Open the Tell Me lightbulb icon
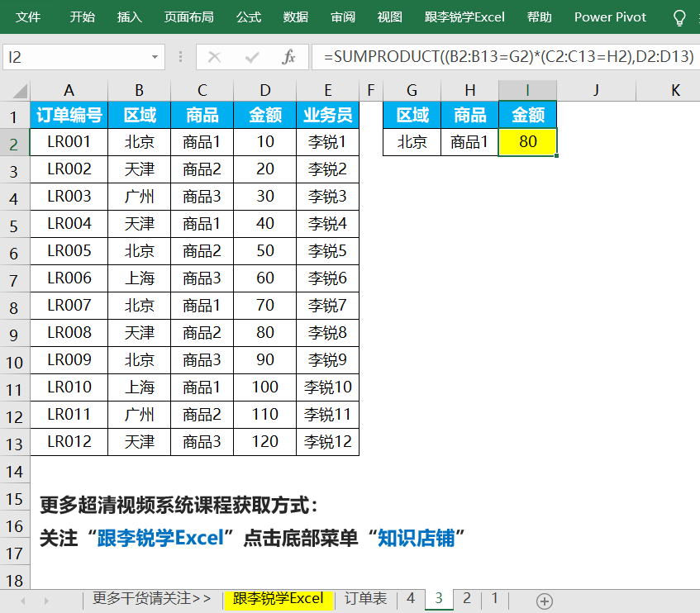The image size is (700, 613). tap(680, 17)
